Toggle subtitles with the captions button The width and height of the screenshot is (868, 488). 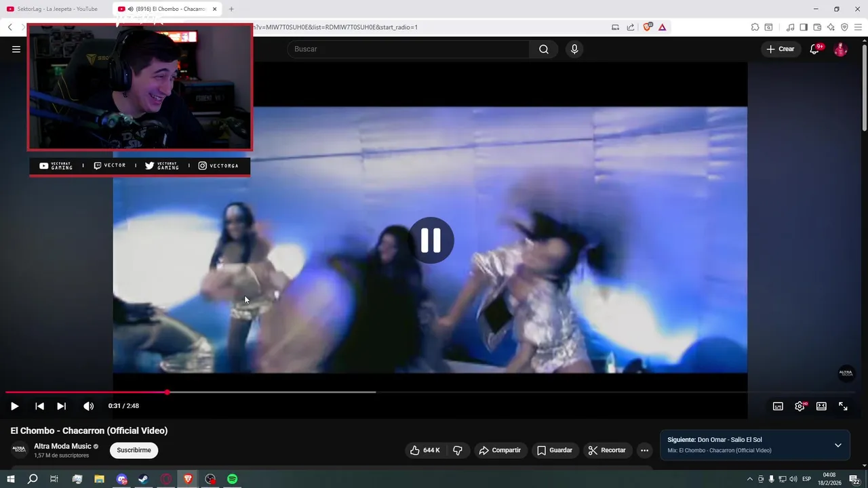coord(778,406)
